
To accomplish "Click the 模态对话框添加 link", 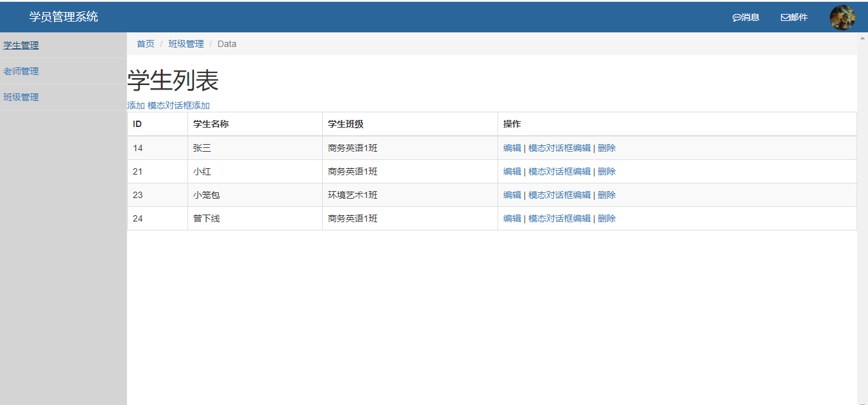I will [x=179, y=105].
